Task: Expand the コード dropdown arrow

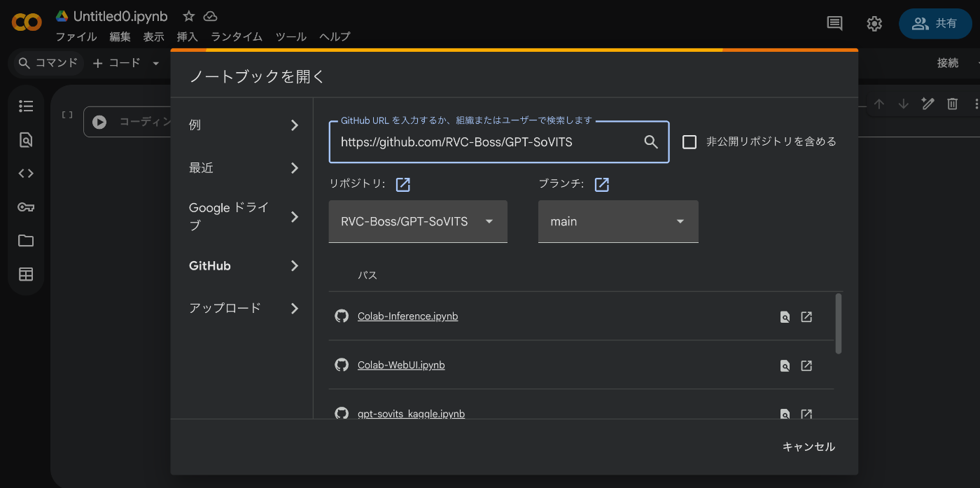Action: [156, 63]
